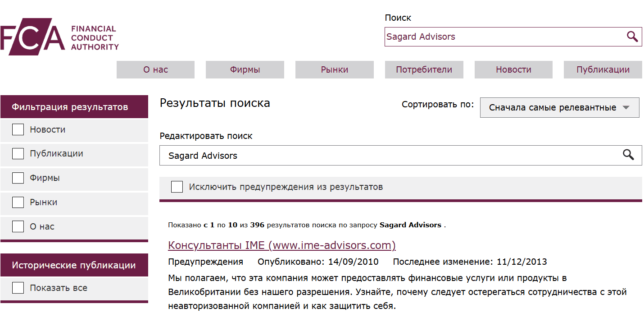Viewport: 644px width, 313px height.
Task: Switch to the Рынки section
Action: point(334,69)
